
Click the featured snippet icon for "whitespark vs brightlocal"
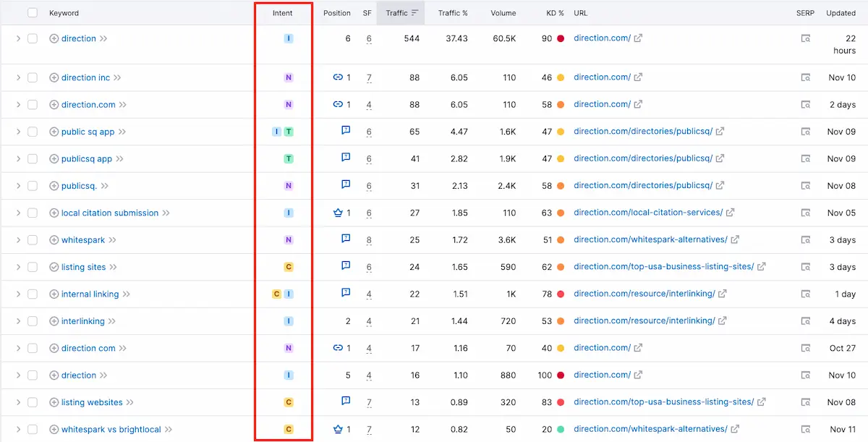[x=338, y=428]
